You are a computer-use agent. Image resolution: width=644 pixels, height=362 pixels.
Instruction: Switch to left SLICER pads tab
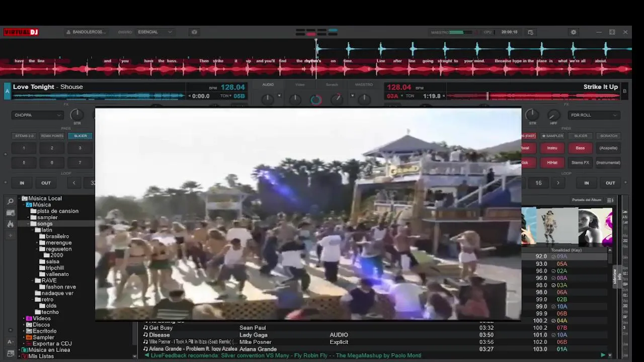coord(80,136)
